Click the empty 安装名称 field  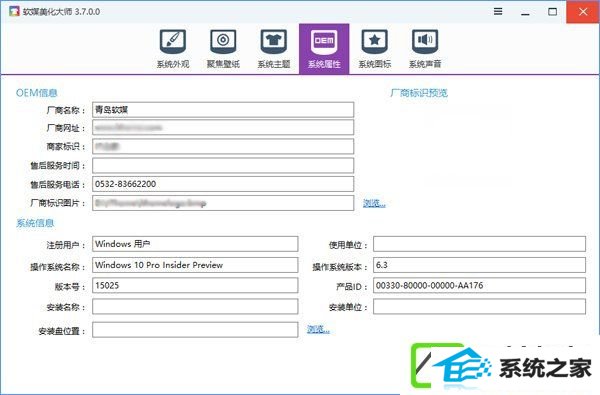point(195,307)
